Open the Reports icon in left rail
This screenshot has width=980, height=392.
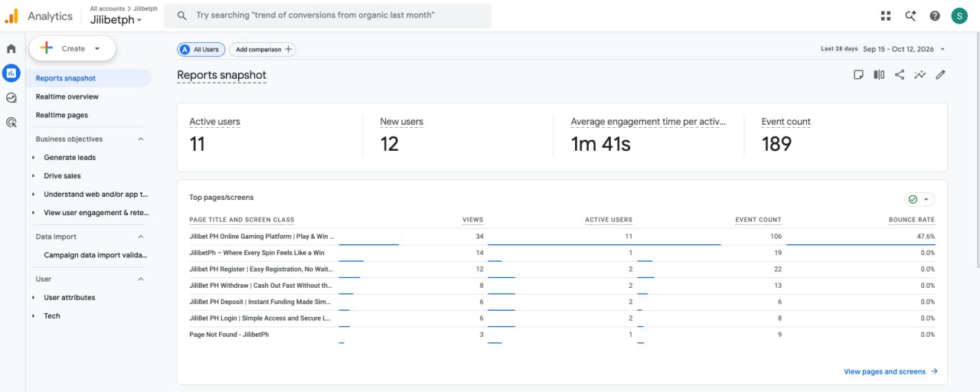point(11,73)
